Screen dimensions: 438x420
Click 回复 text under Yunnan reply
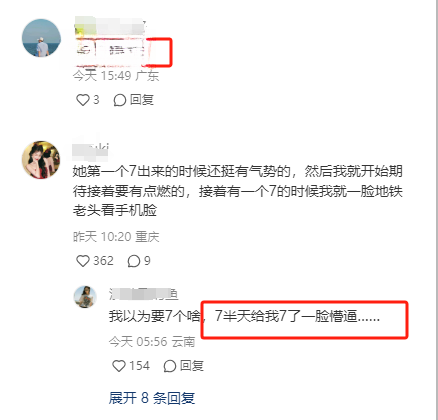tap(192, 366)
